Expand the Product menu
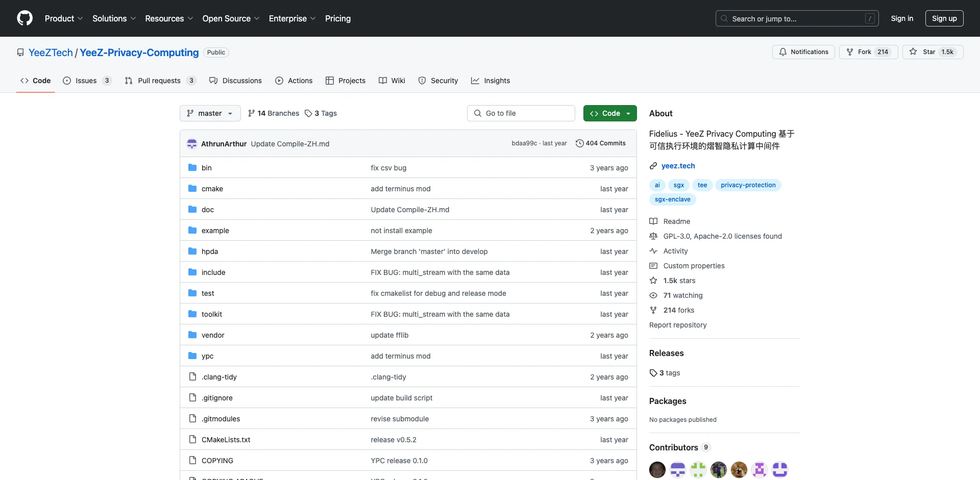The image size is (980, 480). pyautogui.click(x=64, y=18)
